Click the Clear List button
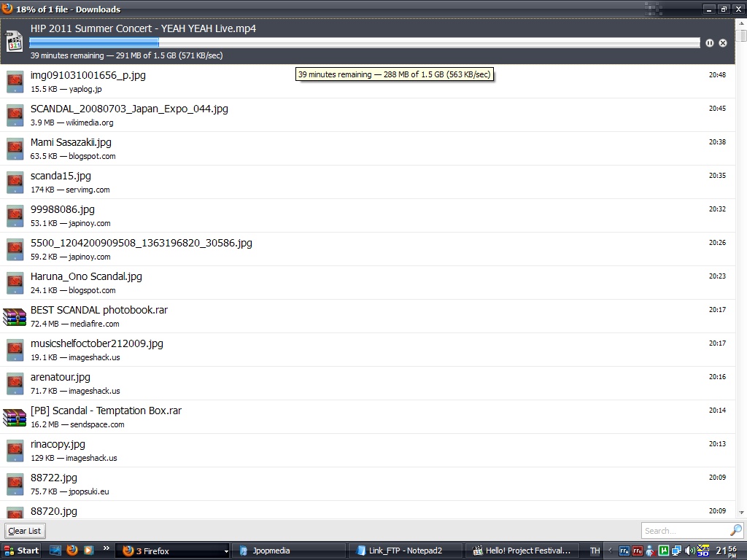747x560 pixels. pos(25,531)
